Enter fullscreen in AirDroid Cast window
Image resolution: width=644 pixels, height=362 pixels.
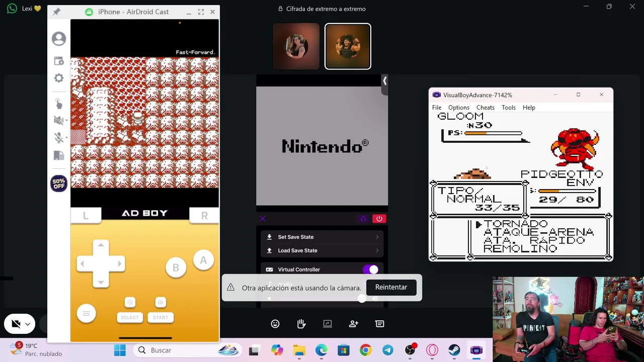click(201, 12)
